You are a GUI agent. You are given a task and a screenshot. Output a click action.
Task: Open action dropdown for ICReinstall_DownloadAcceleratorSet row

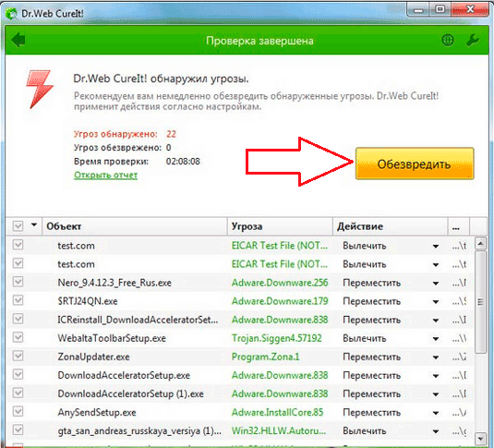point(436,321)
